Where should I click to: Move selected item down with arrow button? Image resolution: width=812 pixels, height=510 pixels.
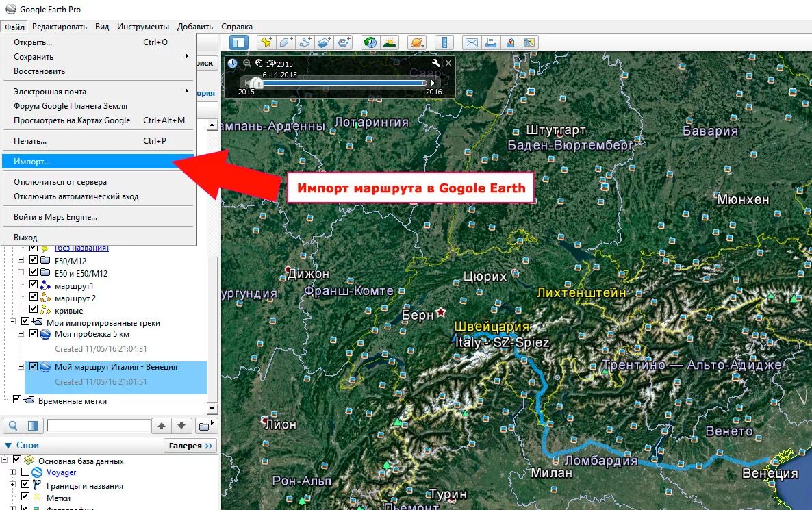(181, 426)
